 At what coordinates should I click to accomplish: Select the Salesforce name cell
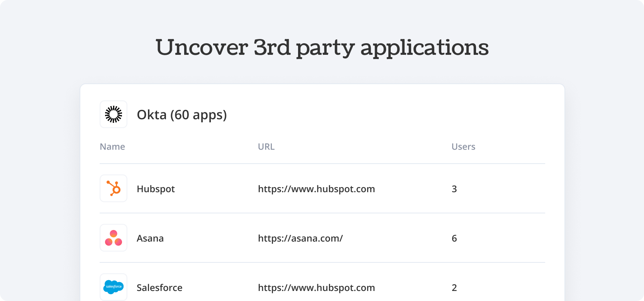pyautogui.click(x=159, y=287)
